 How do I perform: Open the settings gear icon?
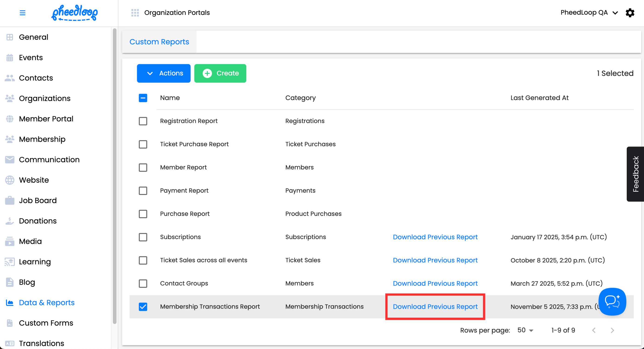(x=630, y=13)
